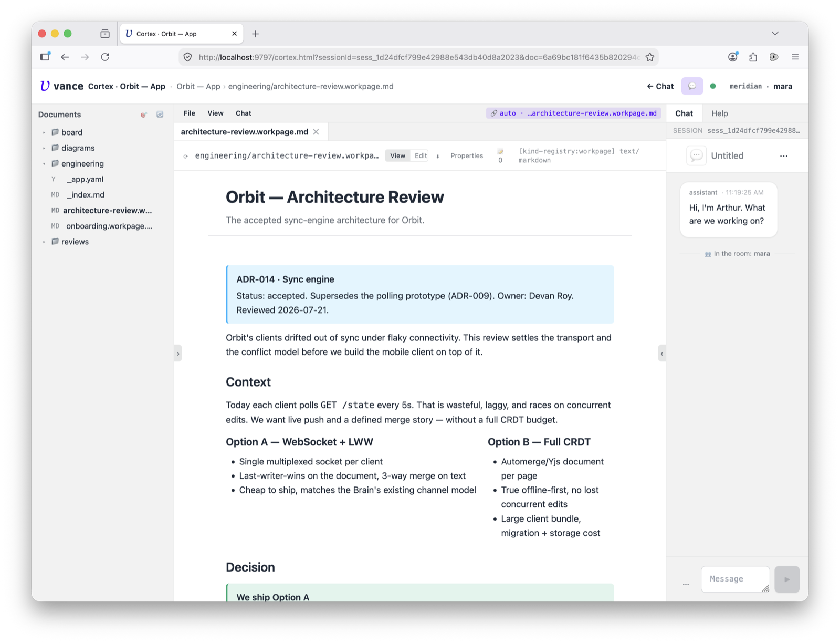
Task: Click the Untitled chat bubble icon
Action: tap(696, 155)
